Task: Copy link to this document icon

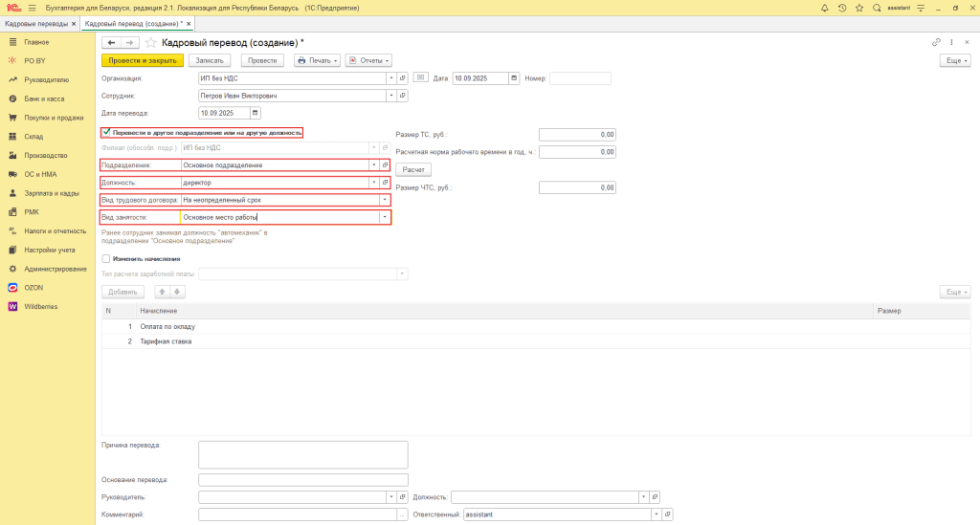Action: pyautogui.click(x=936, y=42)
